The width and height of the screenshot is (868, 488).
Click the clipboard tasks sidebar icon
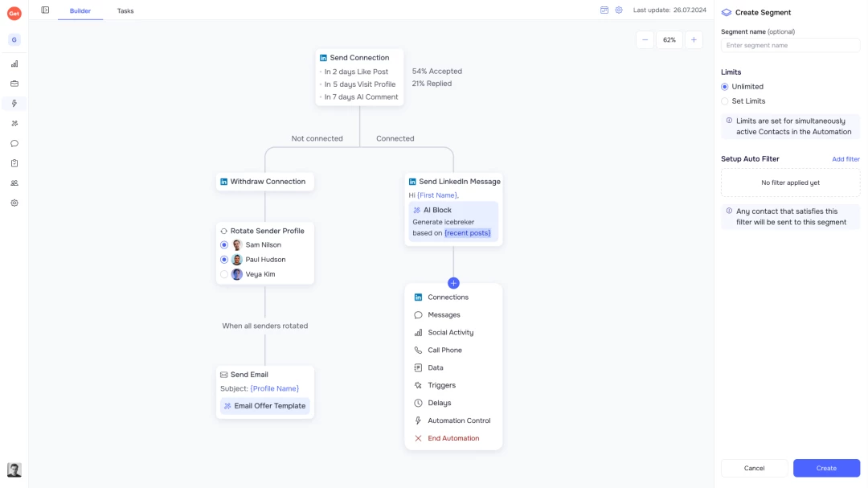click(14, 163)
